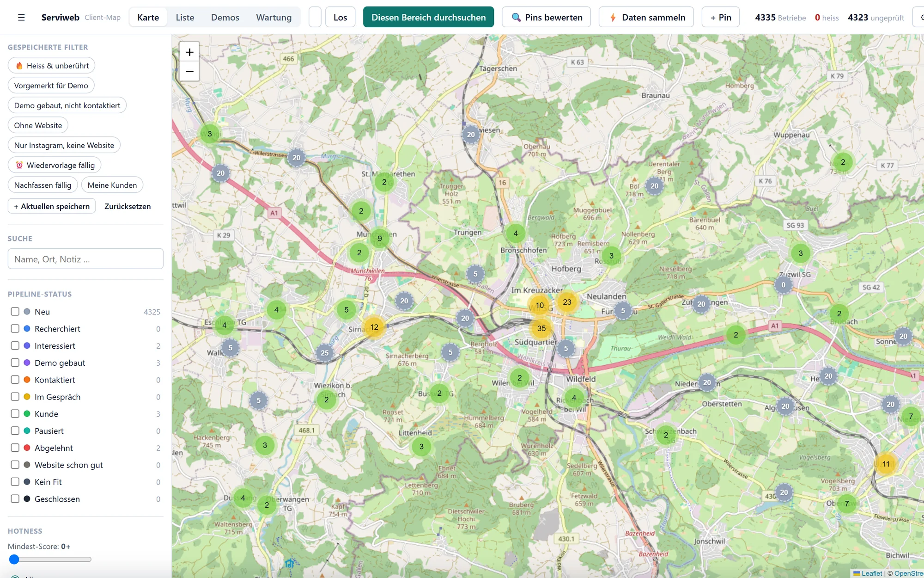Image resolution: width=924 pixels, height=578 pixels.
Task: Apply the Heiss & unberührt saved filter
Action: [x=52, y=66]
